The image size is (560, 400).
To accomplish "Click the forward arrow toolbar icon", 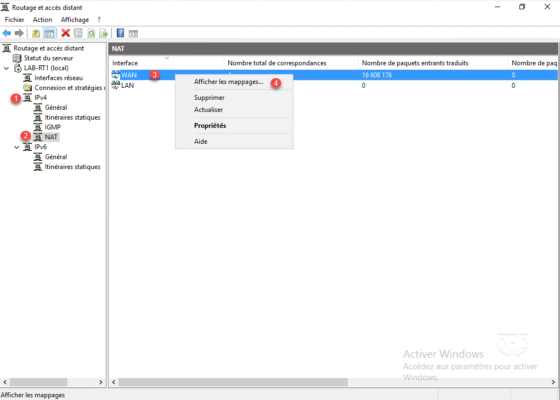I will (x=19, y=33).
